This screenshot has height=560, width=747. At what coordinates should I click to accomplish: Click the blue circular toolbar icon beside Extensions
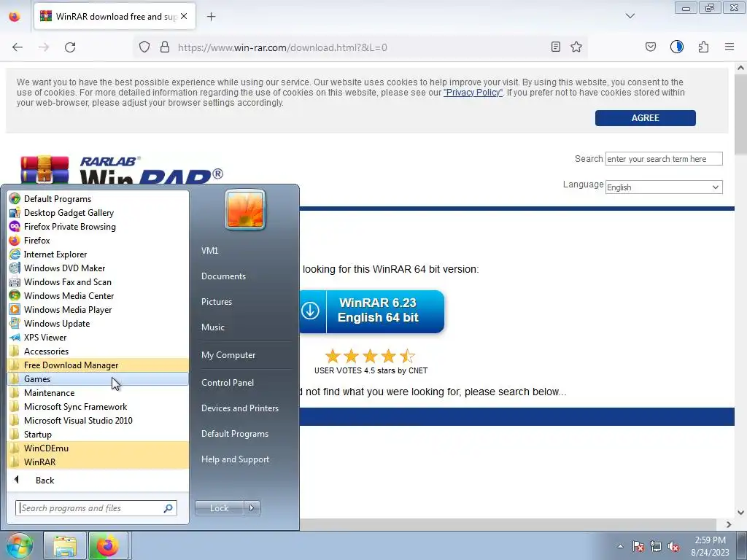677,47
